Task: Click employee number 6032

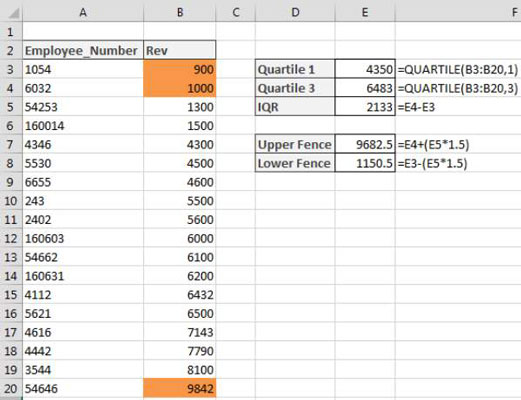Action: [x=83, y=88]
